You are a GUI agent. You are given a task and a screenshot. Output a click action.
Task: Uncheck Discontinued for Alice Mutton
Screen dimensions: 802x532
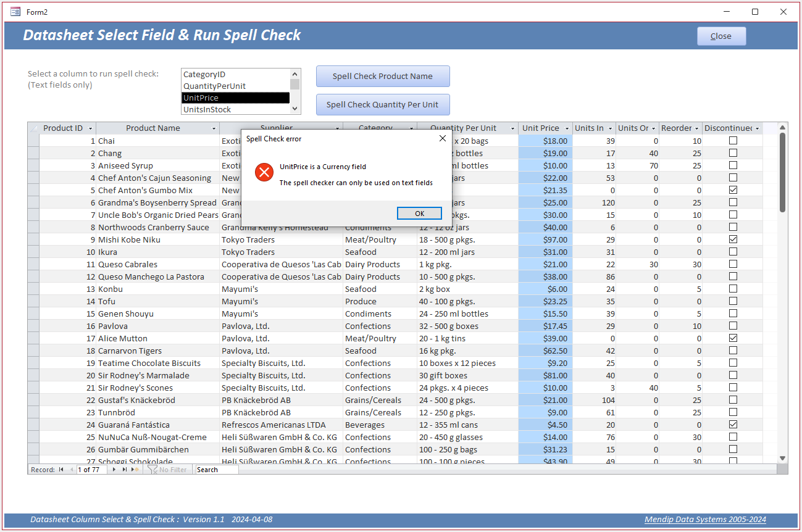click(733, 338)
